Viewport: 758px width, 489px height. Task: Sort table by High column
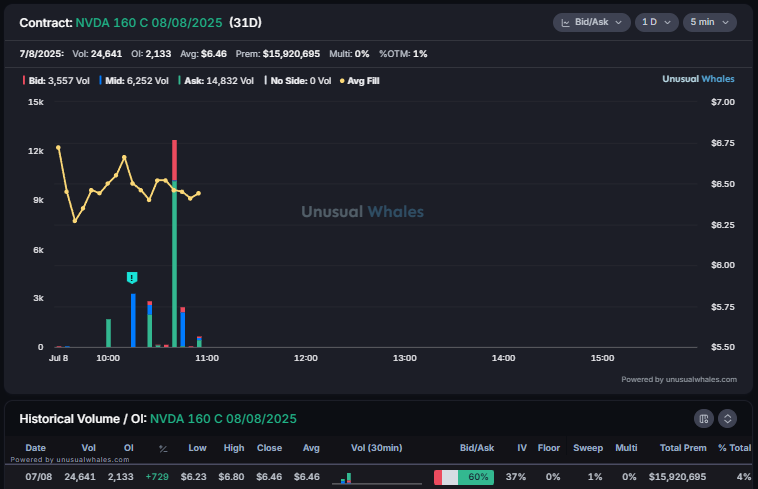[234, 448]
